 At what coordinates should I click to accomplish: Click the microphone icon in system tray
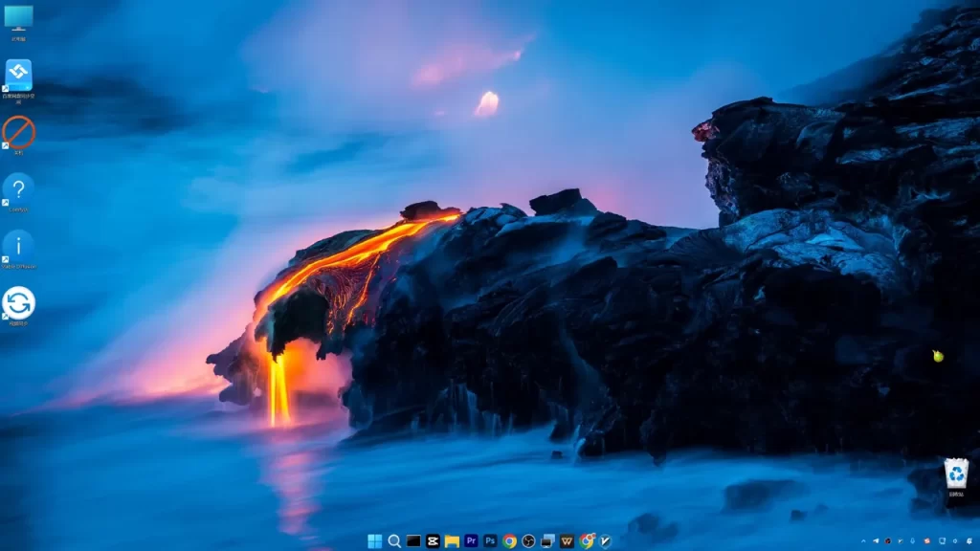912,541
